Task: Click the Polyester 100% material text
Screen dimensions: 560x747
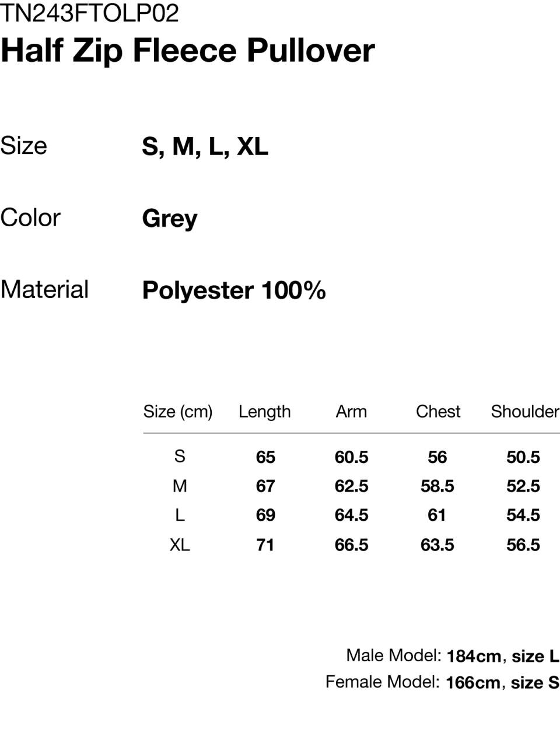Action: point(234,290)
